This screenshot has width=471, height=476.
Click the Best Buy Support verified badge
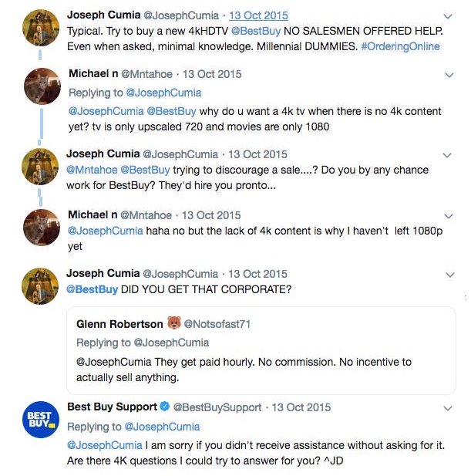[x=163, y=407]
